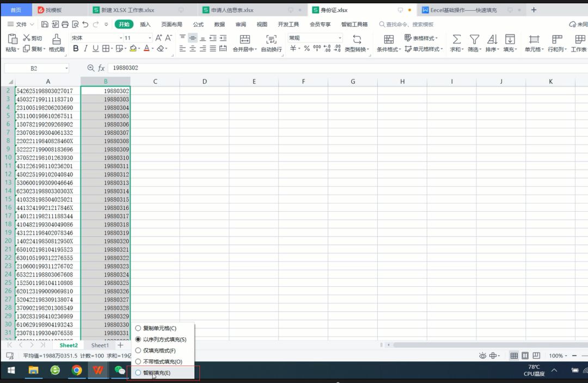Image resolution: width=588 pixels, height=383 pixels.
Task: Open a new document tab with plus
Action: click(534, 10)
